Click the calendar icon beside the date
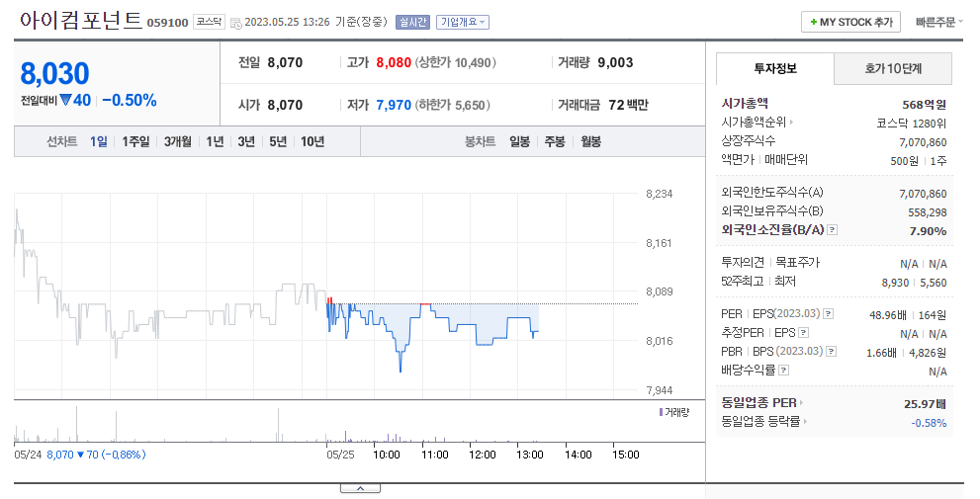The image size is (980, 499). click(235, 23)
